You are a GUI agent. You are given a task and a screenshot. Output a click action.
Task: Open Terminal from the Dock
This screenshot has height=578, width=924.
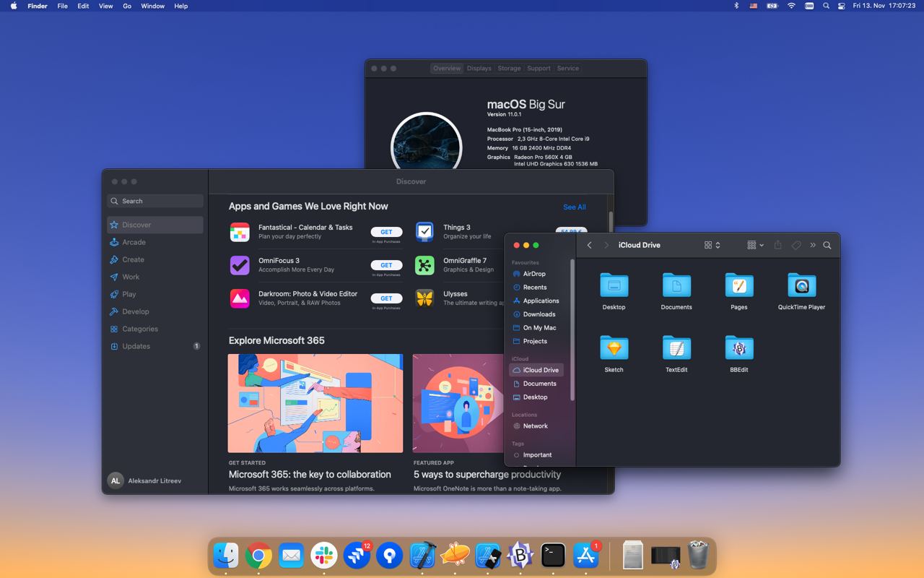(553, 555)
